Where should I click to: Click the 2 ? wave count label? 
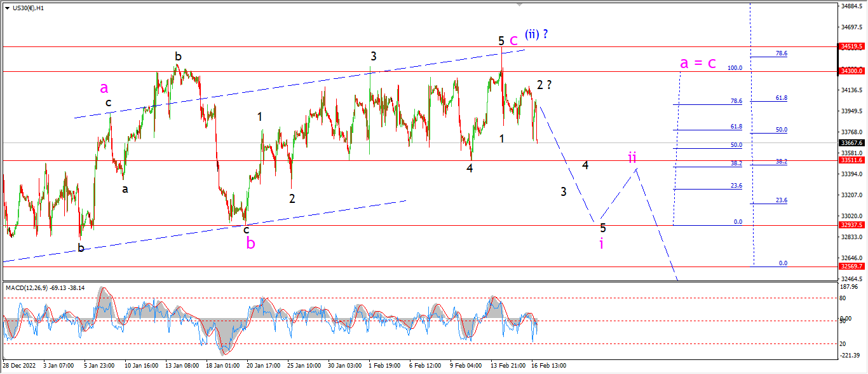coord(543,85)
